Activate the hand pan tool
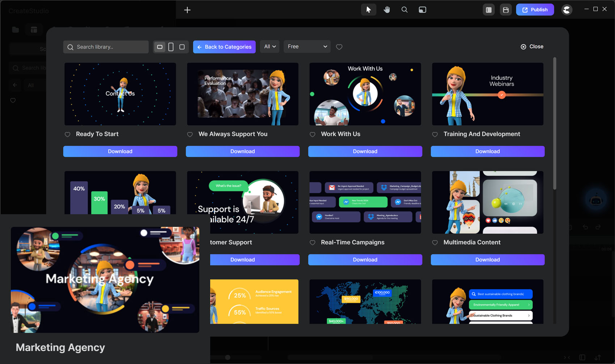 pyautogui.click(x=387, y=10)
